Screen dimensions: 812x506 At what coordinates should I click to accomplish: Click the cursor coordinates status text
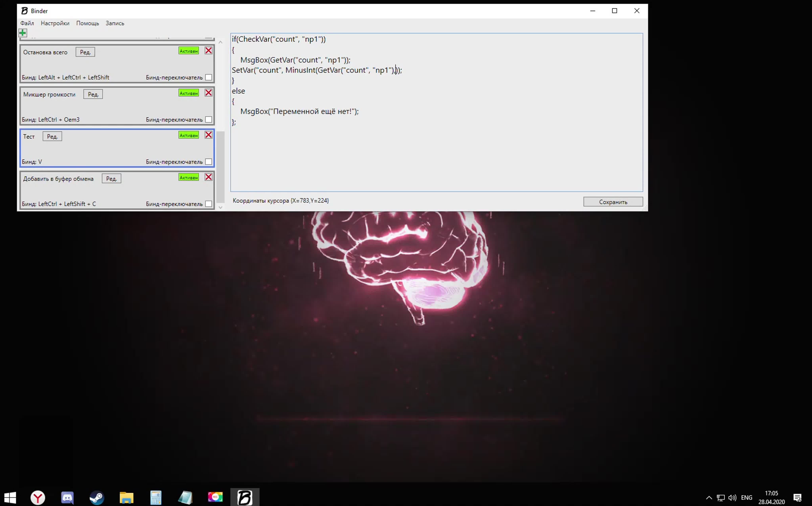pyautogui.click(x=281, y=200)
